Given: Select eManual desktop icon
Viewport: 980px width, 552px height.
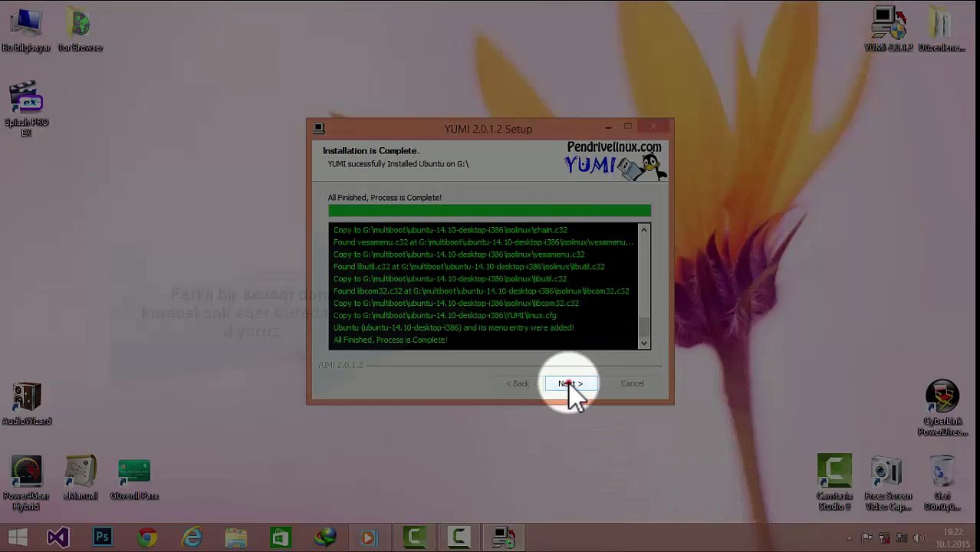Looking at the screenshot, I should pyautogui.click(x=81, y=479).
